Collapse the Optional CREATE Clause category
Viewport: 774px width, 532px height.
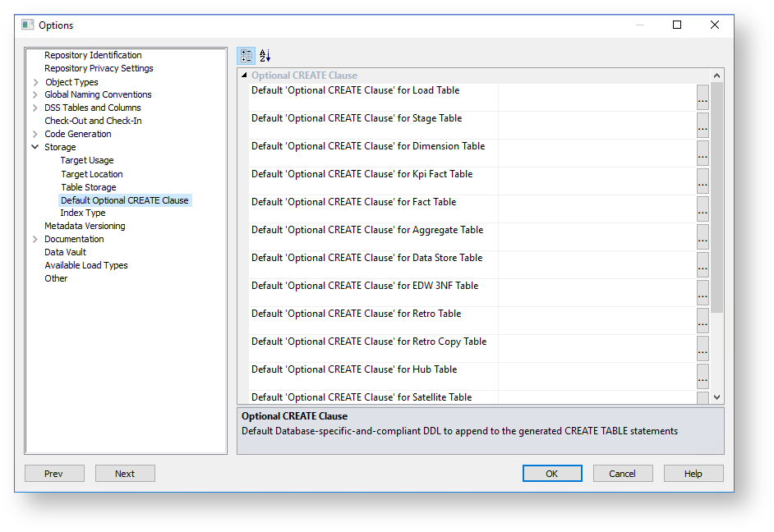[243, 76]
